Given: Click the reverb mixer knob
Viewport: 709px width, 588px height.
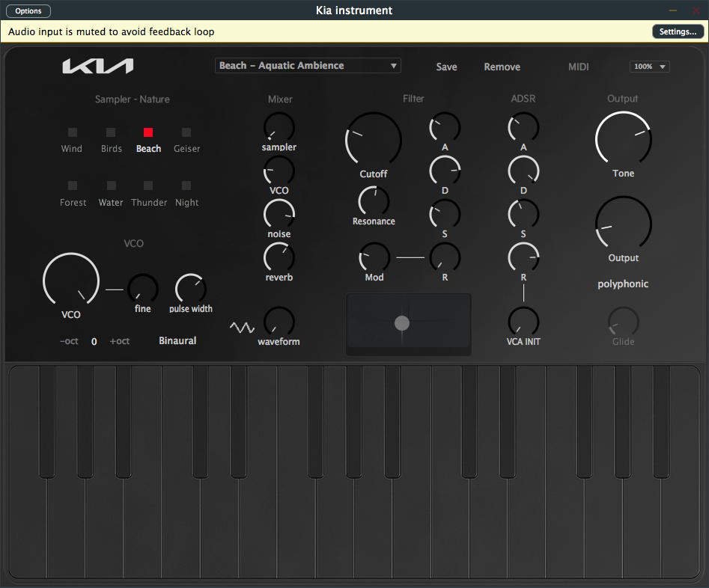Looking at the screenshot, I should pos(279,258).
